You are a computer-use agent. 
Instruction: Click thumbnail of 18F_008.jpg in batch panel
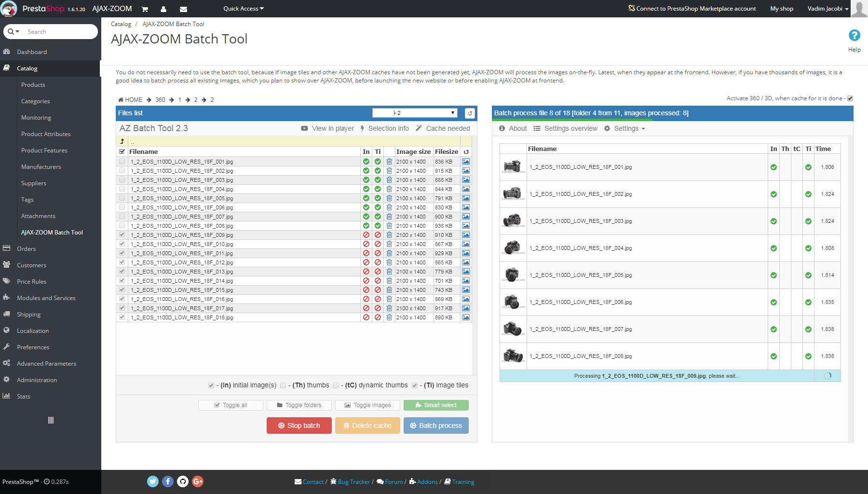tap(513, 356)
